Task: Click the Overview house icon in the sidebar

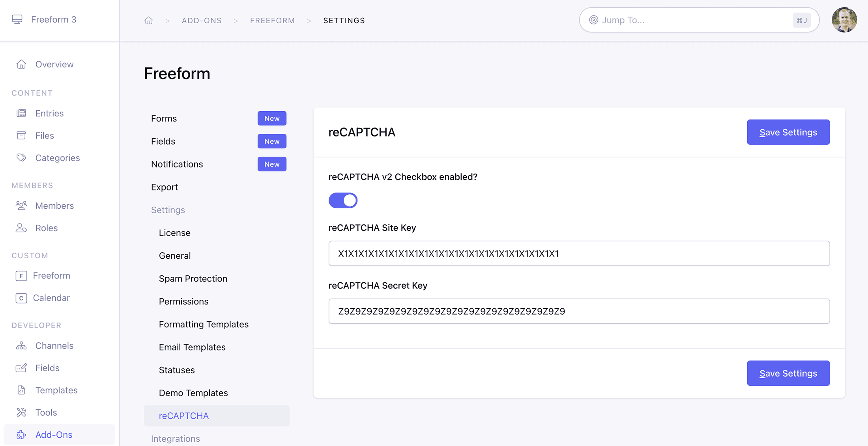Action: tap(21, 64)
